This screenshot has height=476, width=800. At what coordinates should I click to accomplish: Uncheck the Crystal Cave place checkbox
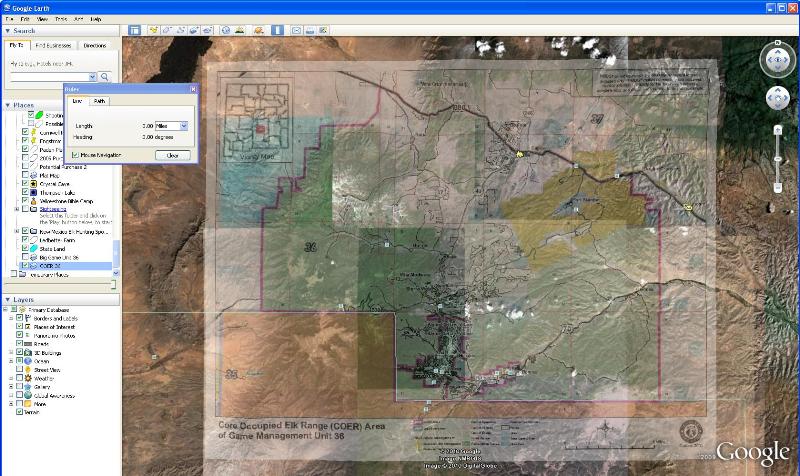(x=25, y=183)
